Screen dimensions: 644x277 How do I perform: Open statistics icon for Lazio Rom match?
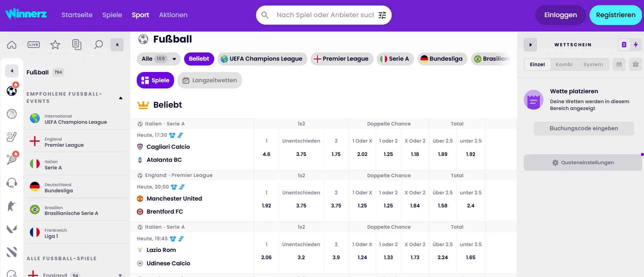[x=181, y=239]
